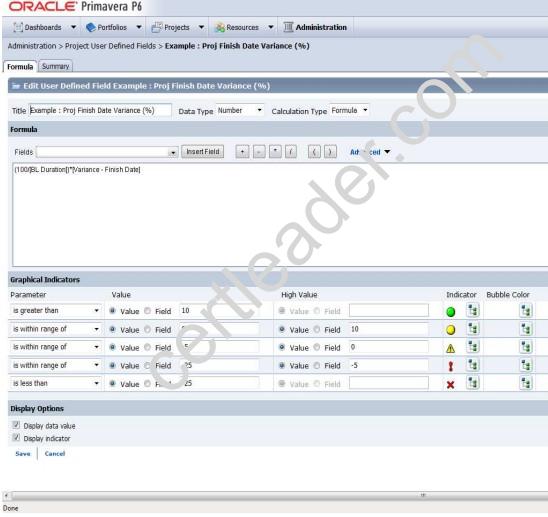Click inside the formula text area

pyautogui.click(x=280, y=214)
